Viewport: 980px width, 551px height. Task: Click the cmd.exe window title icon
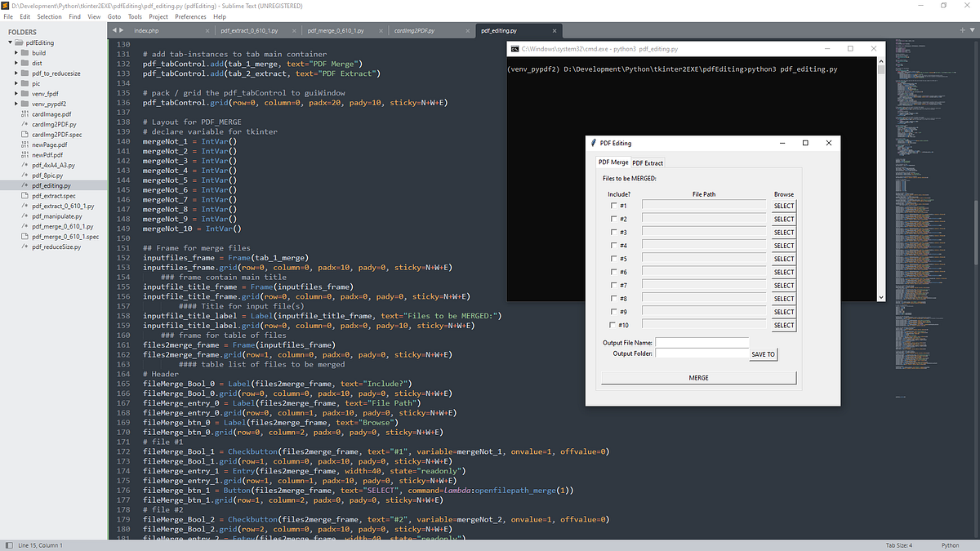click(x=514, y=49)
